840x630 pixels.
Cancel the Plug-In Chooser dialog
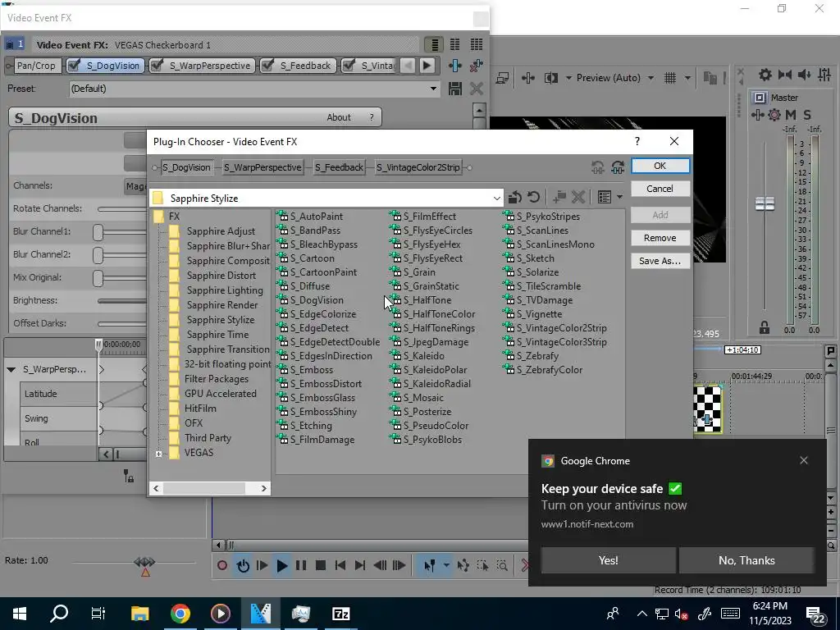coord(660,189)
